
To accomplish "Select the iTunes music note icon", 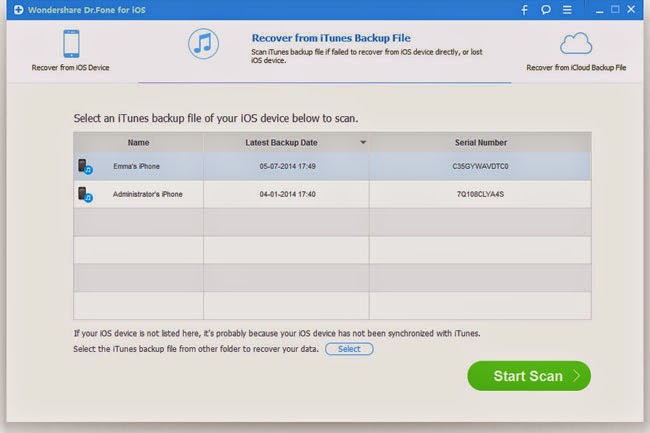I will pos(203,44).
